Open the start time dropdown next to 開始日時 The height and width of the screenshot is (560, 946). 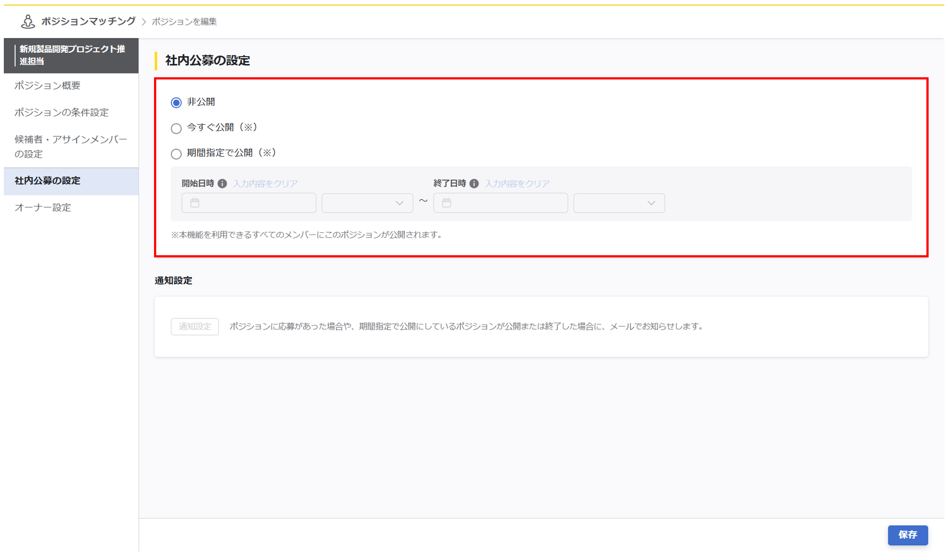[367, 203]
